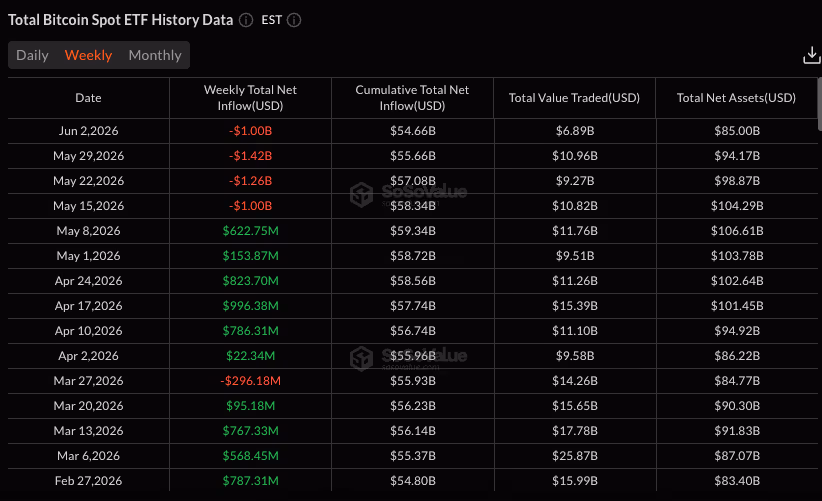Click info icon next to ETF History Data title
Image resolution: width=822 pixels, height=501 pixels.
click(246, 20)
